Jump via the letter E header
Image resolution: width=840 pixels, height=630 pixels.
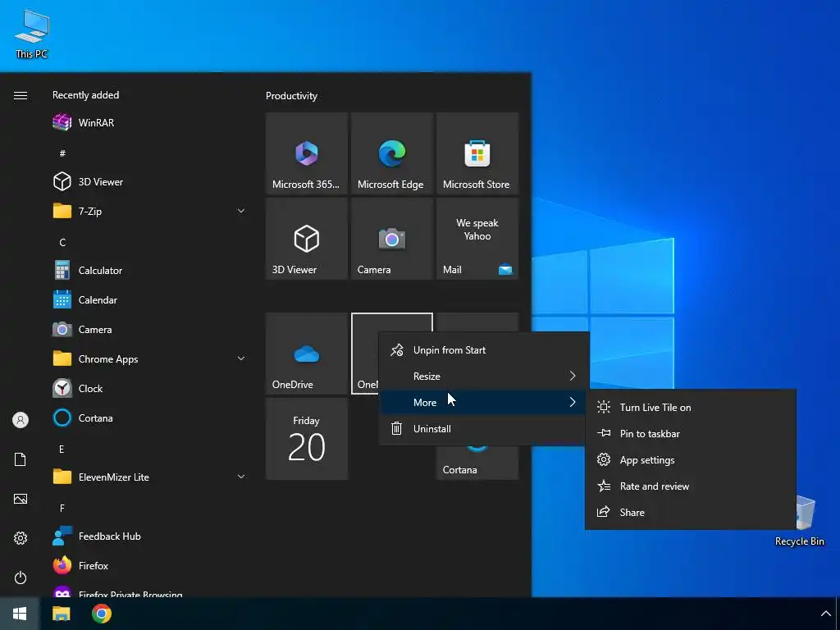coord(62,449)
